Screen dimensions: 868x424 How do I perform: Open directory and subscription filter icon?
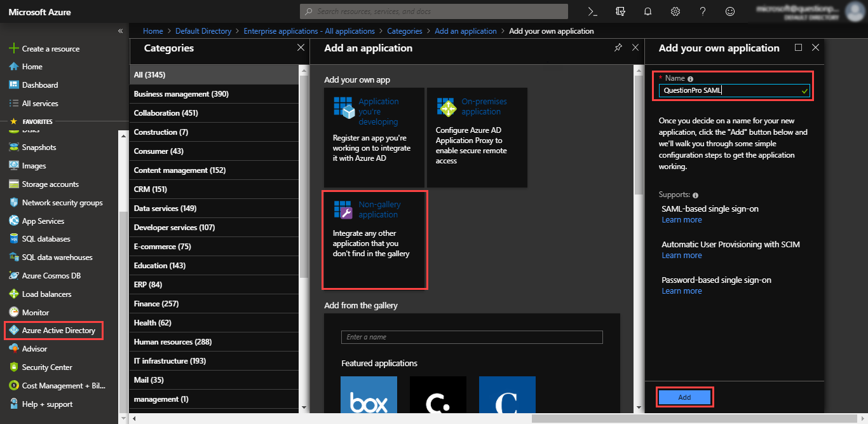620,11
